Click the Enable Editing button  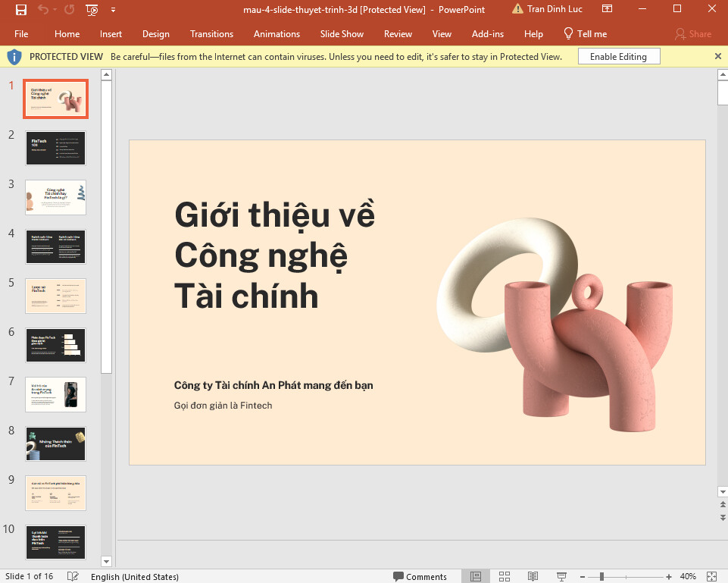(x=618, y=56)
